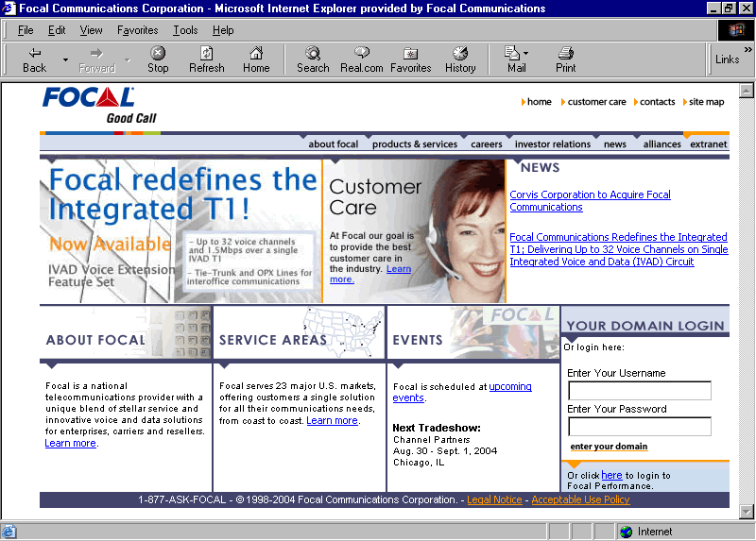Select the extranet nav tab

[708, 144]
